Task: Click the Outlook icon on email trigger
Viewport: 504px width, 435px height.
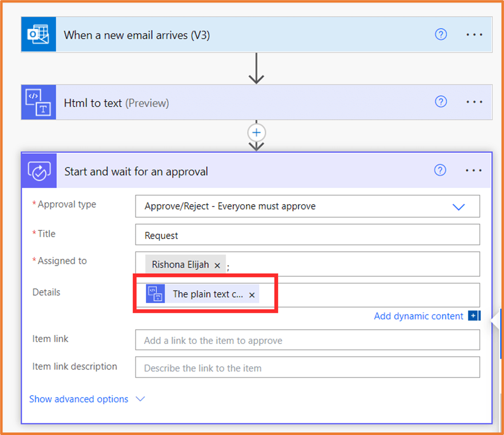Action: click(38, 35)
